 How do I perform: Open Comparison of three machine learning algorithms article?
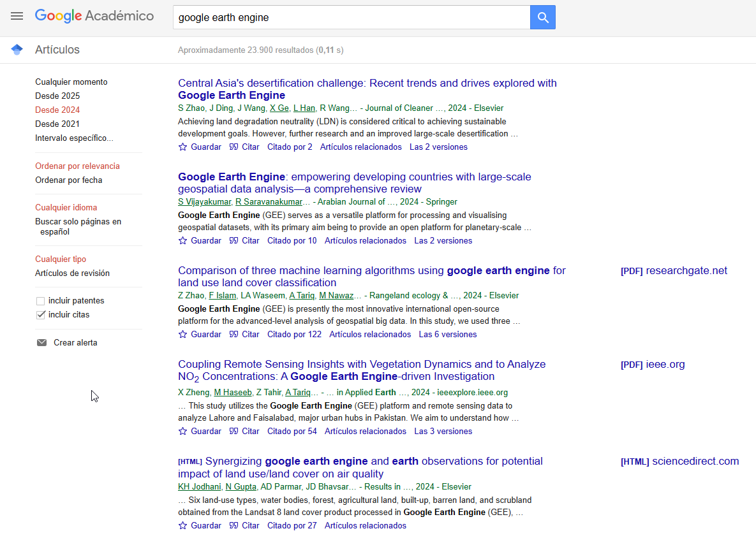[x=372, y=277]
